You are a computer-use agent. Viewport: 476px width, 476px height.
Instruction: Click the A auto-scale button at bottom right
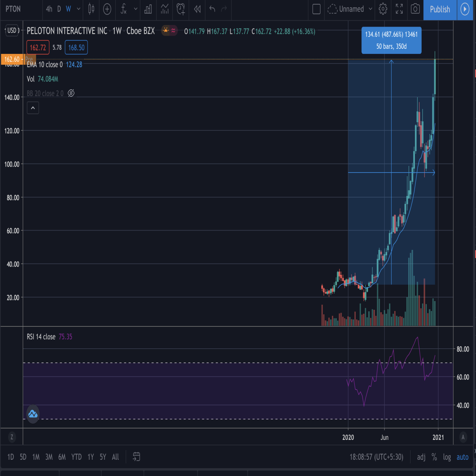(x=463, y=437)
